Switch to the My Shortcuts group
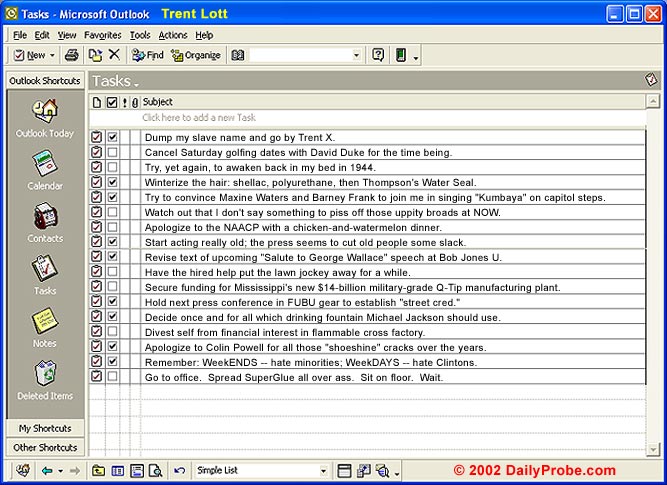This screenshot has height=485, width=667. (44, 428)
